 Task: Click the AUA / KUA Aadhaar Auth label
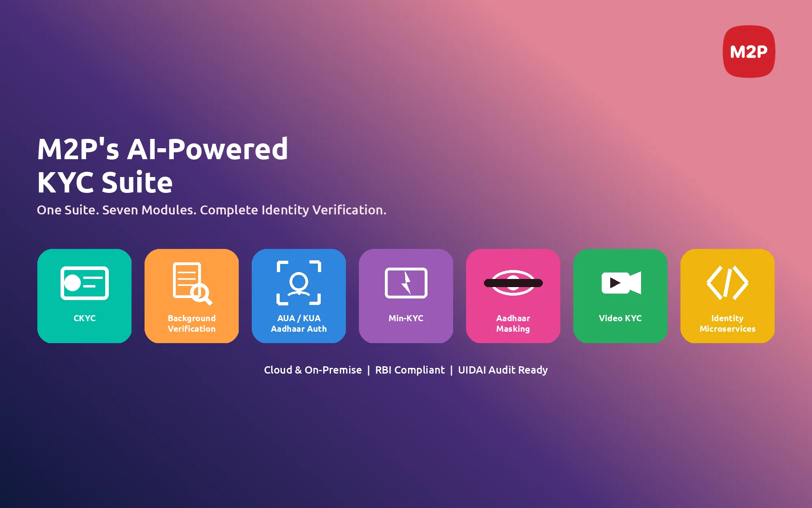tap(299, 324)
